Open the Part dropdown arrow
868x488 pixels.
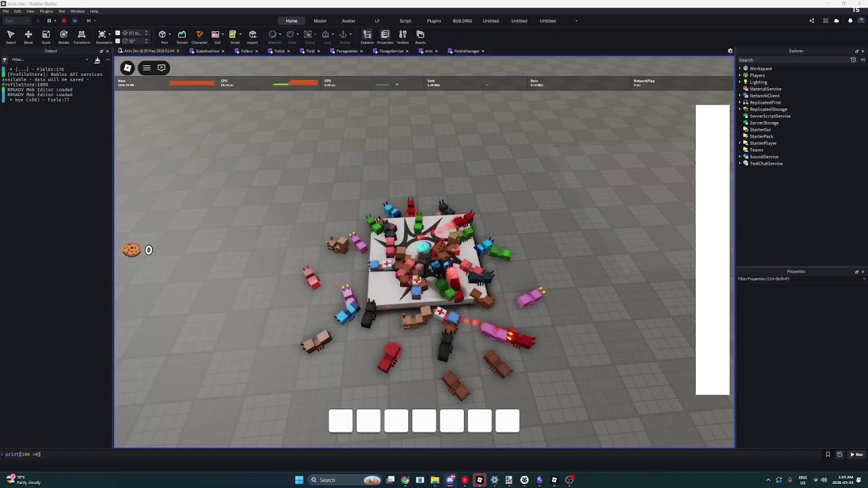pos(170,35)
